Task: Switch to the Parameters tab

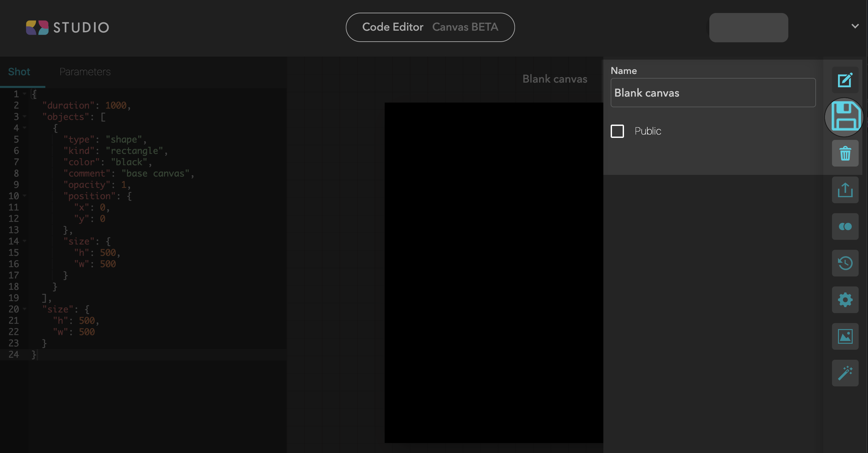Action: click(x=85, y=72)
